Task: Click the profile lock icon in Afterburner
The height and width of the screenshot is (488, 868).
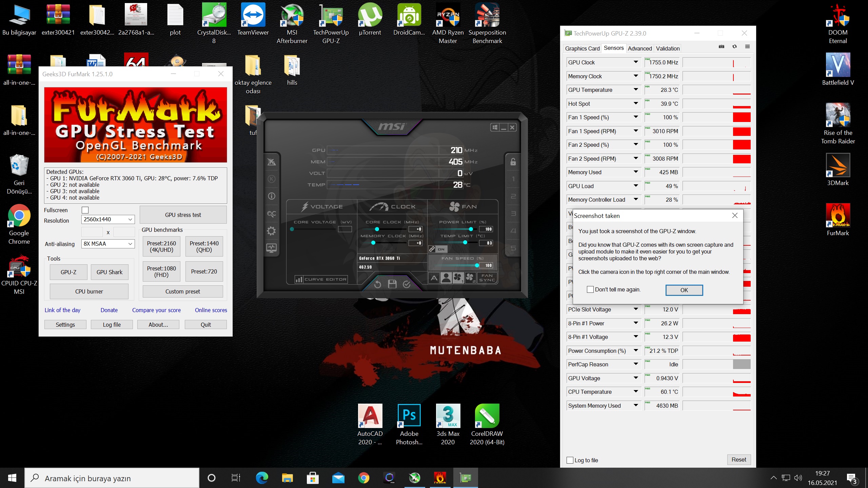Action: 513,162
